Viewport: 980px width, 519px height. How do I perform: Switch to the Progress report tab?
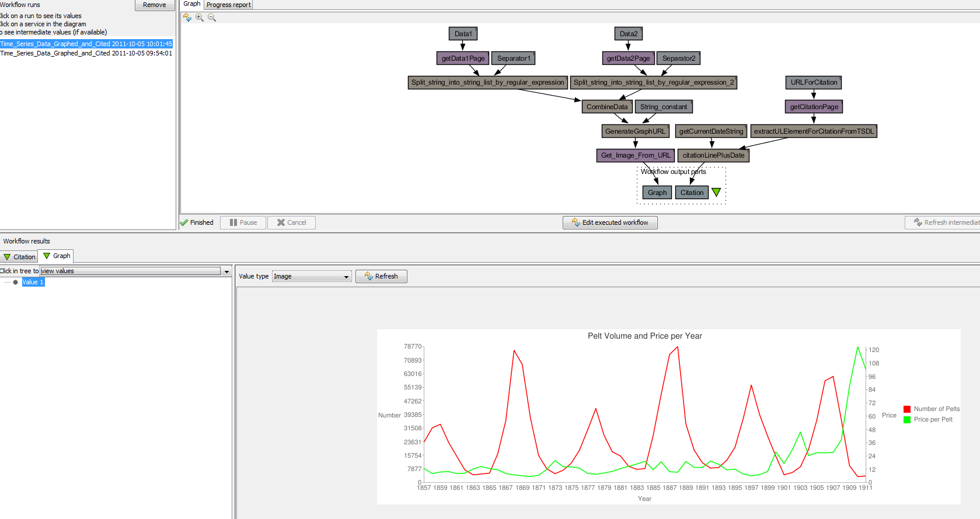228,5
